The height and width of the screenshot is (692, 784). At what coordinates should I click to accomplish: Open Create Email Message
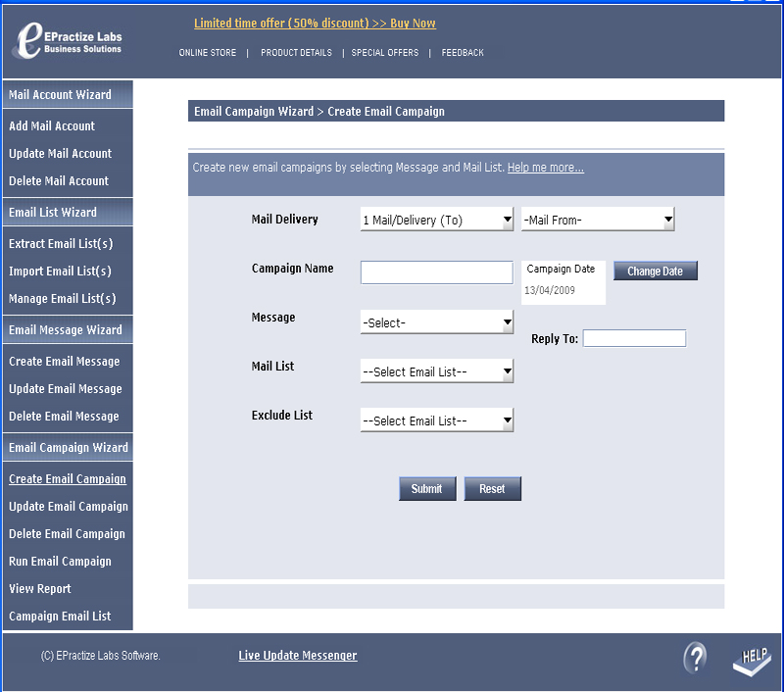click(x=64, y=361)
